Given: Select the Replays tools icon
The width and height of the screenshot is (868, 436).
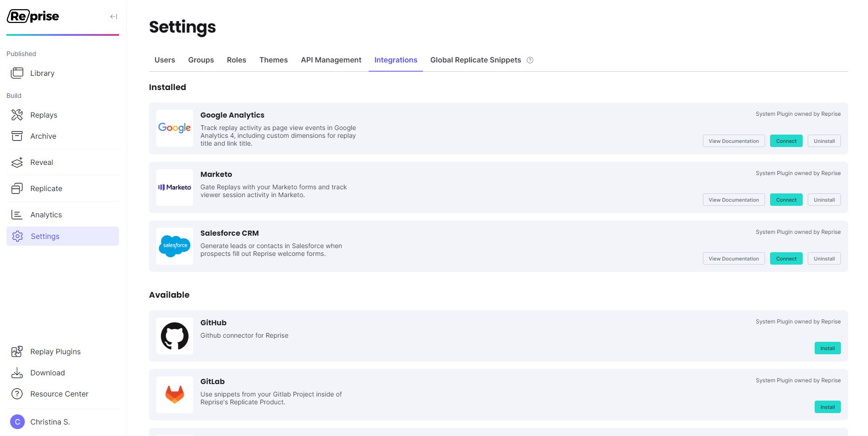Looking at the screenshot, I should [17, 115].
